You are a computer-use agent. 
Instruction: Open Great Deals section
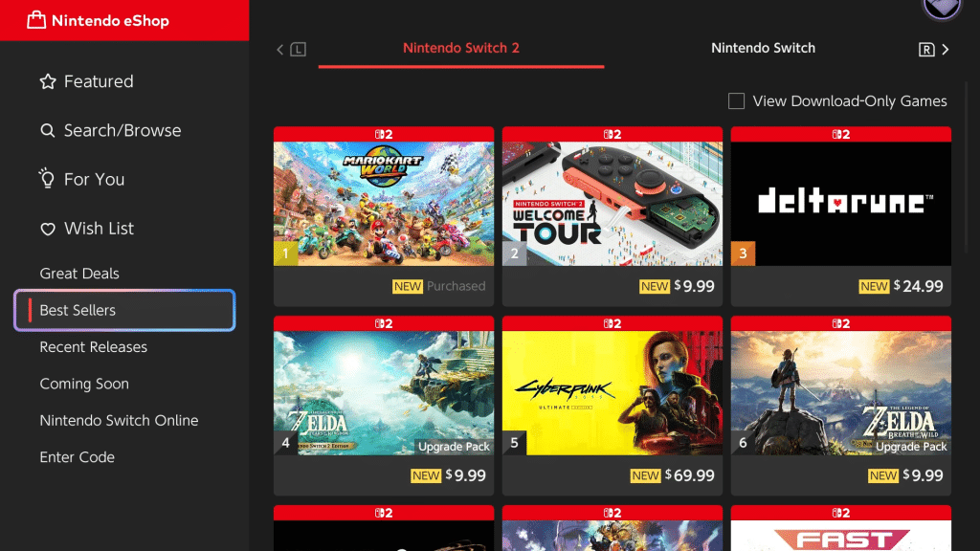click(x=79, y=273)
